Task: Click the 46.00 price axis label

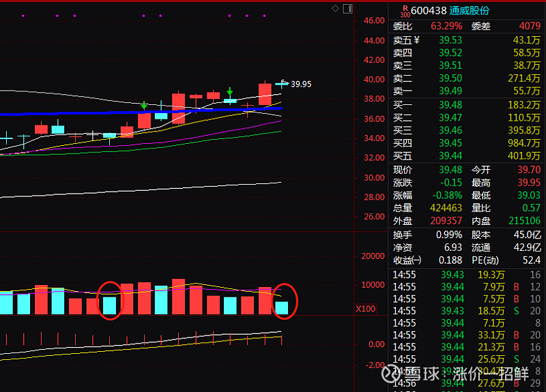Action: tap(374, 21)
